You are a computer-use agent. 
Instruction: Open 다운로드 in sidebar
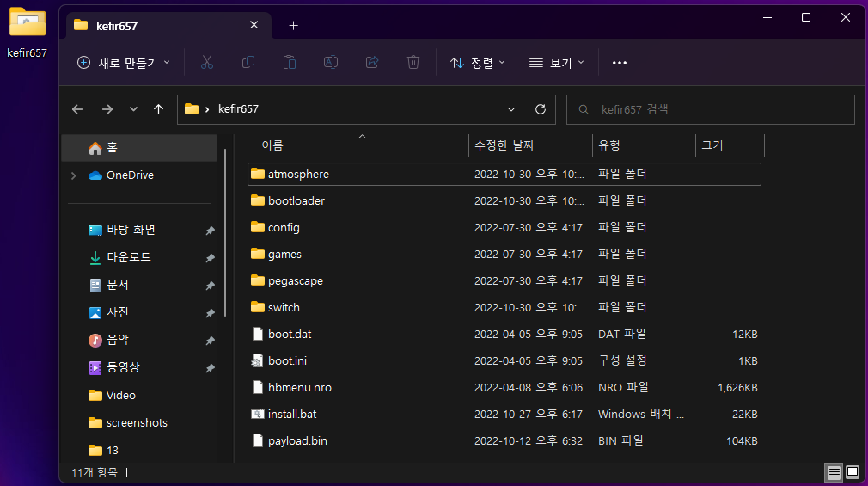139,257
